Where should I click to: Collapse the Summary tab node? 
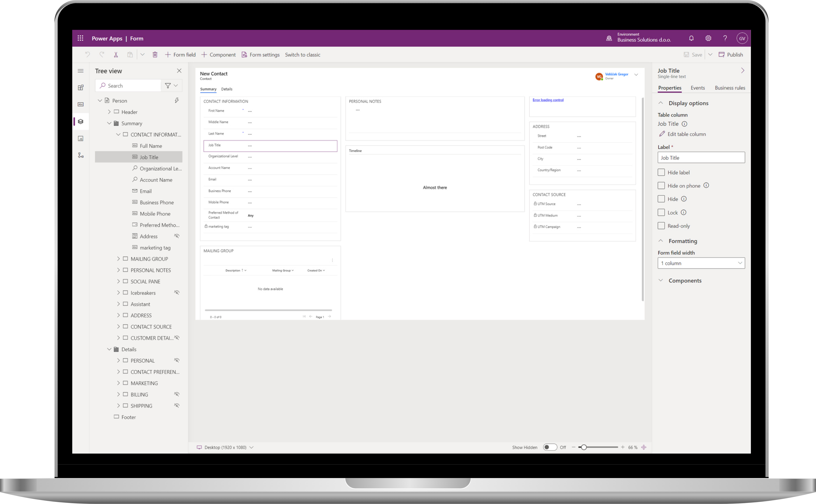coord(109,123)
